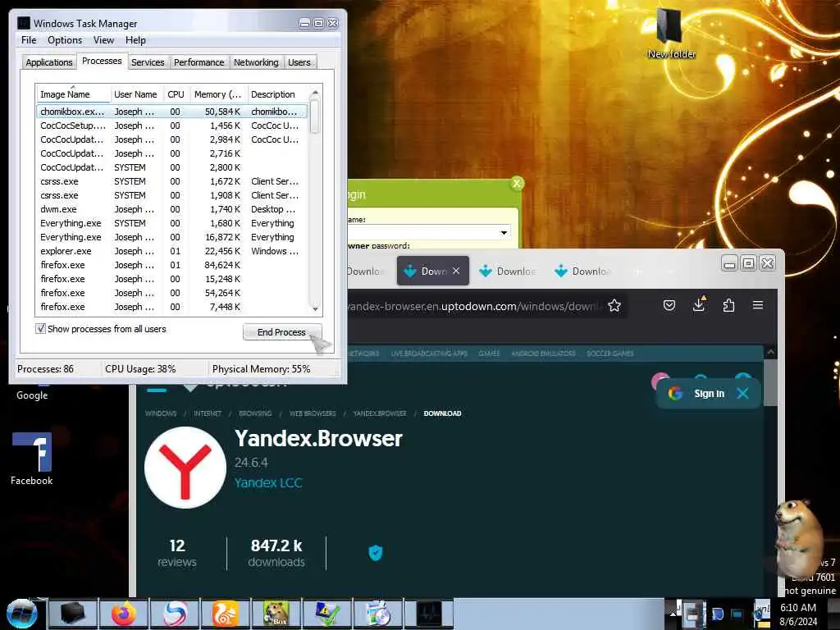Open the Facebook desktop shortcut
The image size is (840, 630).
[32, 459]
